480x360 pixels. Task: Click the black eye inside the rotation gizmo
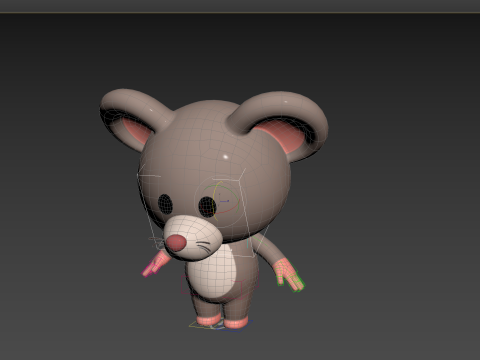point(207,207)
